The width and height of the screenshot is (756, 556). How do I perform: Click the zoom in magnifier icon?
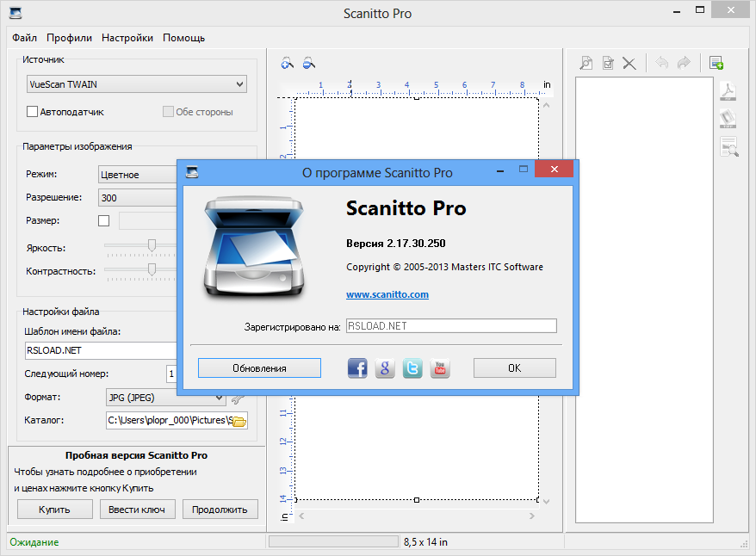click(x=288, y=63)
